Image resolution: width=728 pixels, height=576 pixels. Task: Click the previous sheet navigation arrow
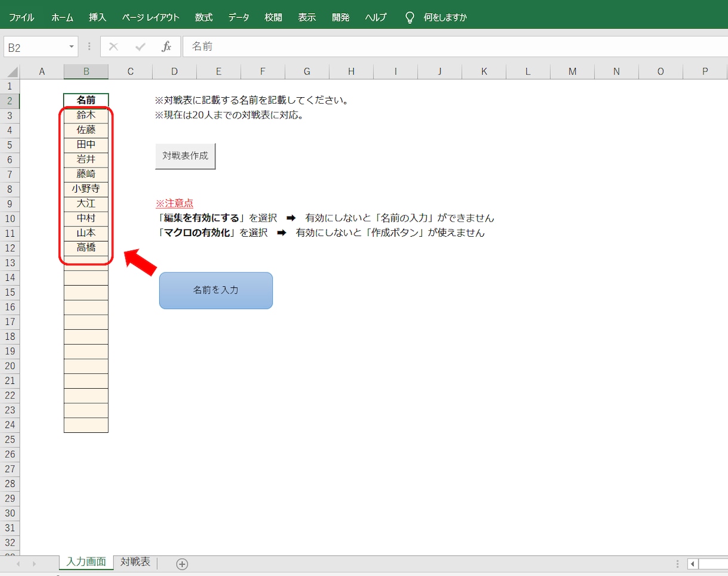tap(18, 564)
